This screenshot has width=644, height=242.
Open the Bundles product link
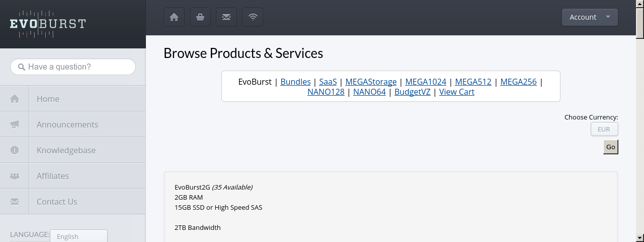(x=295, y=82)
